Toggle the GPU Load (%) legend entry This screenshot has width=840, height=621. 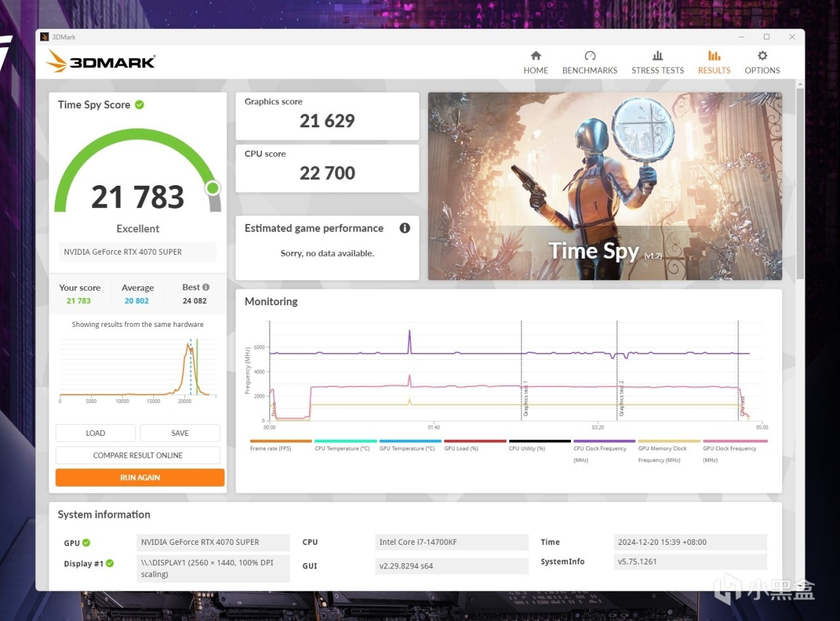coord(474,445)
